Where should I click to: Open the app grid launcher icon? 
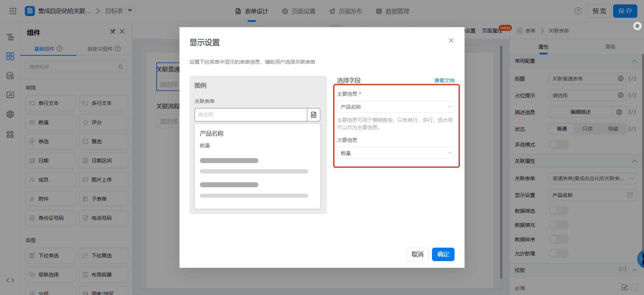coord(13,11)
